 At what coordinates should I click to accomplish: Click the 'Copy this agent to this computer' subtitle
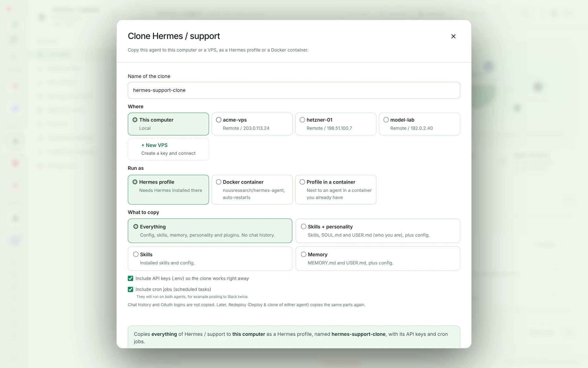point(218,50)
